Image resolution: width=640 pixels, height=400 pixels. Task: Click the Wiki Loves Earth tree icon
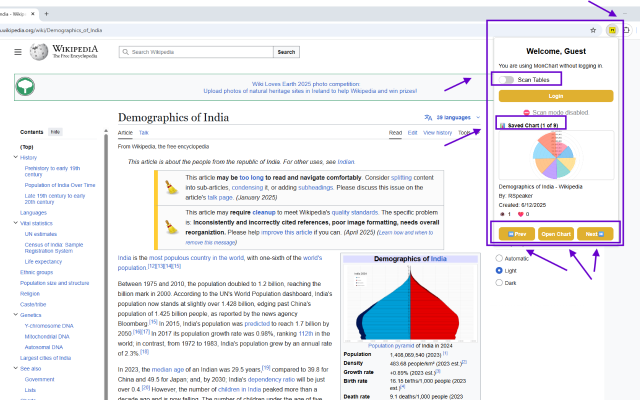[x=25, y=87]
